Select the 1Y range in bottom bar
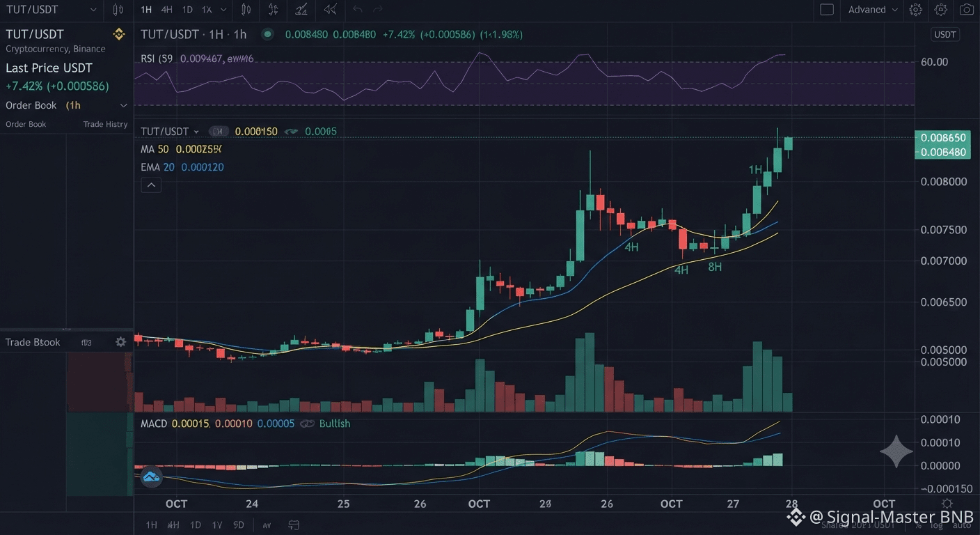980x535 pixels. coord(217,525)
